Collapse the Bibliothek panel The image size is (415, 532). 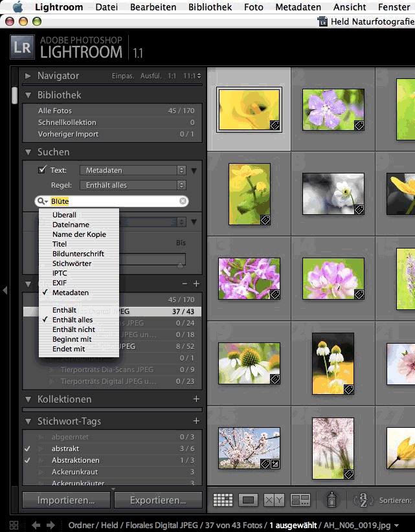(x=28, y=95)
